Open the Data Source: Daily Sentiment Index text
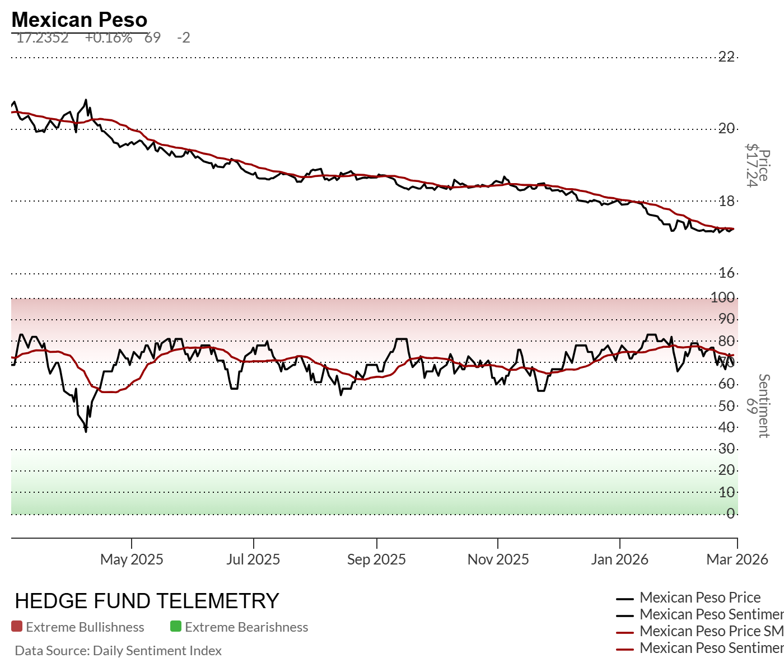Screen dimensions: 784x672 [118, 651]
